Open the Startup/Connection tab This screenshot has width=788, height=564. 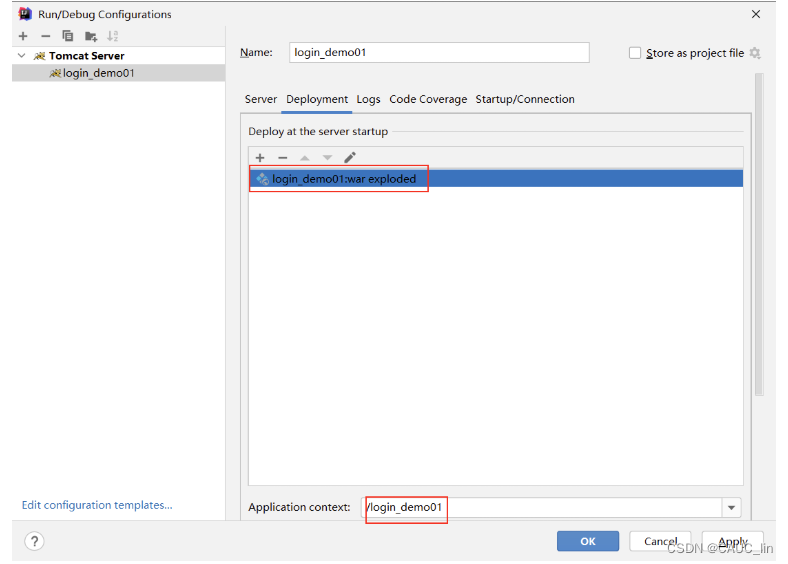525,99
